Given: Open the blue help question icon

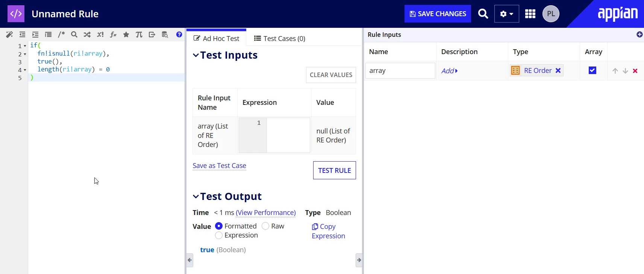Looking at the screenshot, I should point(179,35).
